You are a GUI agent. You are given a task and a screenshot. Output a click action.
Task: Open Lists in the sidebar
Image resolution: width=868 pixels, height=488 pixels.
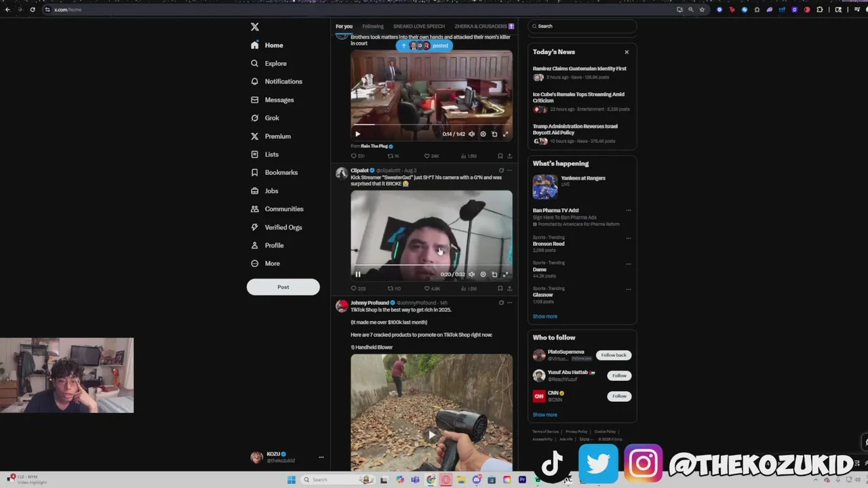[x=265, y=155]
